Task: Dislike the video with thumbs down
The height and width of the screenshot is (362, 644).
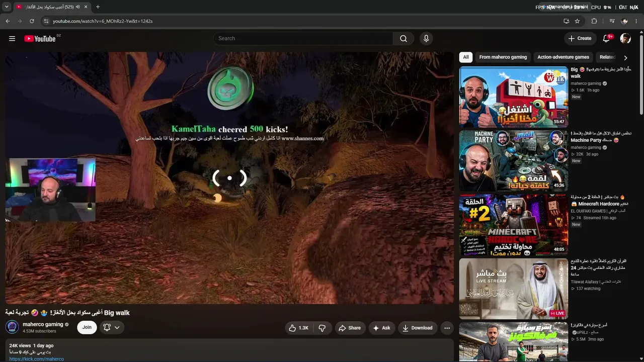Action: 322,328
